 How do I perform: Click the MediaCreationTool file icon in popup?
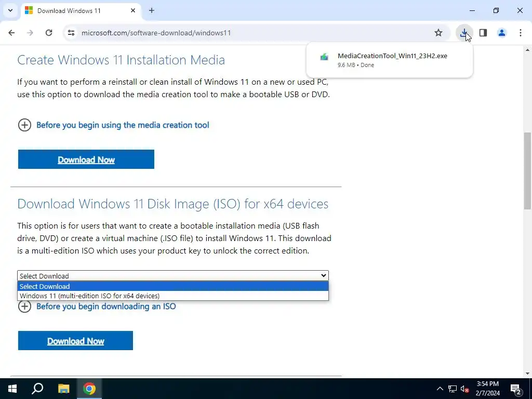324,57
